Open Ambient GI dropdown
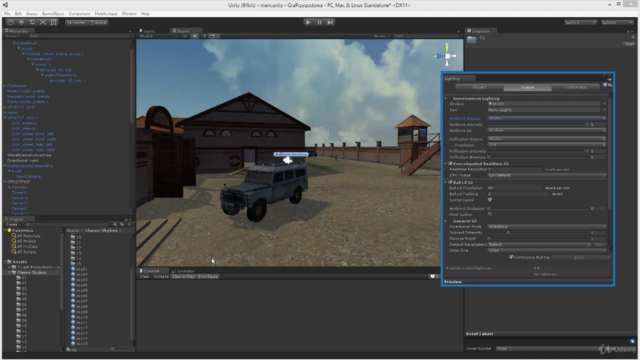640x360 pixels. pyautogui.click(x=547, y=130)
